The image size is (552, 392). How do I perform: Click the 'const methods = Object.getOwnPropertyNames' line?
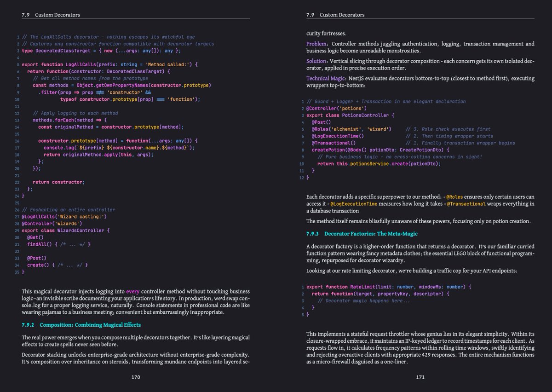[122, 85]
